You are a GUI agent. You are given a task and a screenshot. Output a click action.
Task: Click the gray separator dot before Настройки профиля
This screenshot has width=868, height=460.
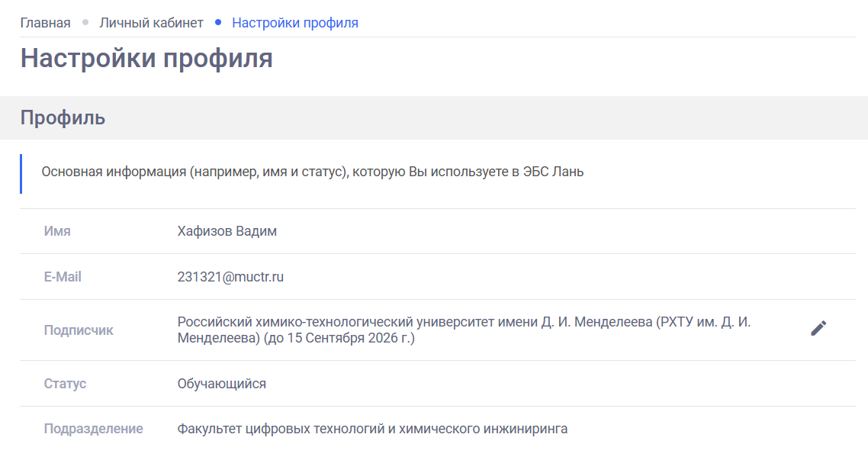coord(219,23)
